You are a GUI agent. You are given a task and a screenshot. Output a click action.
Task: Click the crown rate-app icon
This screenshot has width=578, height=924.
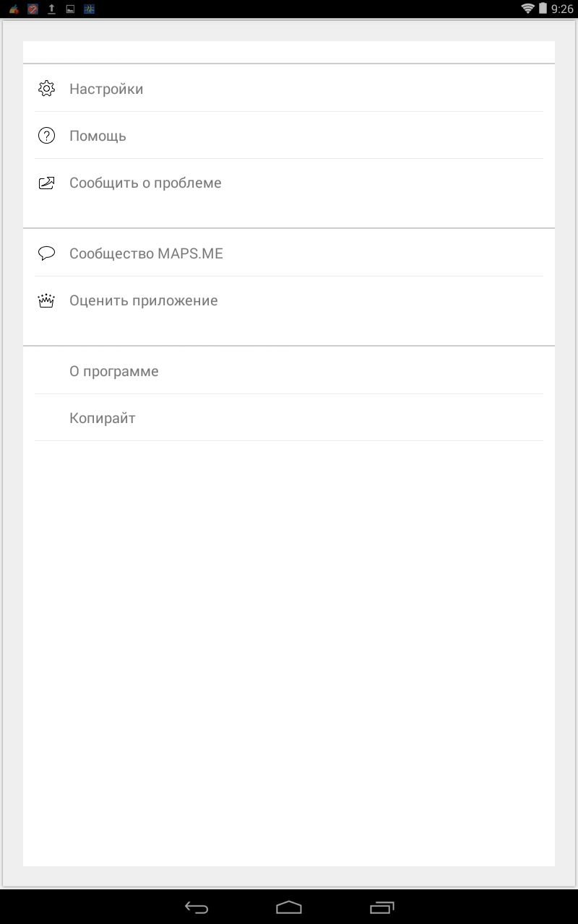pos(46,300)
